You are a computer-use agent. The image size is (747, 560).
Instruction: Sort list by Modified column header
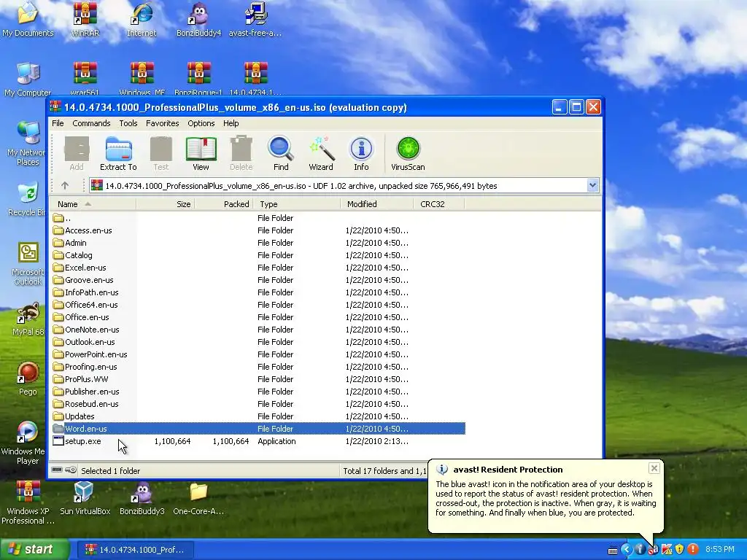coord(377,204)
